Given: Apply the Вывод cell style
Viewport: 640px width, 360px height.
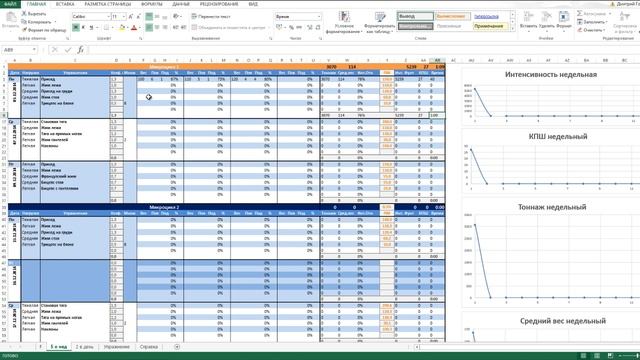Looking at the screenshot, I should [416, 16].
